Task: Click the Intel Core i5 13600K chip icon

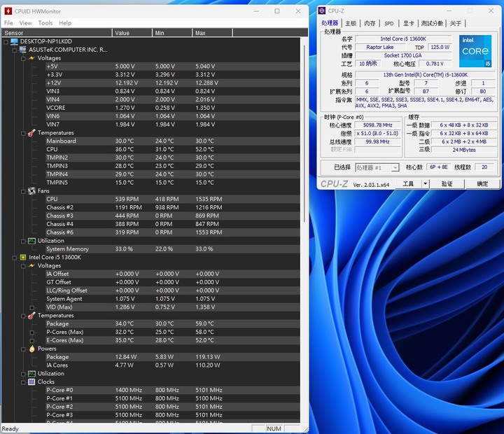Action: point(23,257)
